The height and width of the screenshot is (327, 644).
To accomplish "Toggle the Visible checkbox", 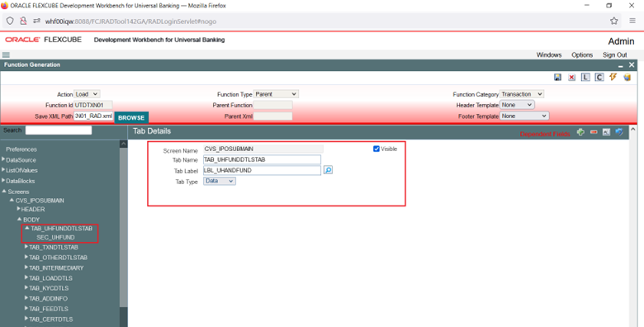I will (376, 149).
